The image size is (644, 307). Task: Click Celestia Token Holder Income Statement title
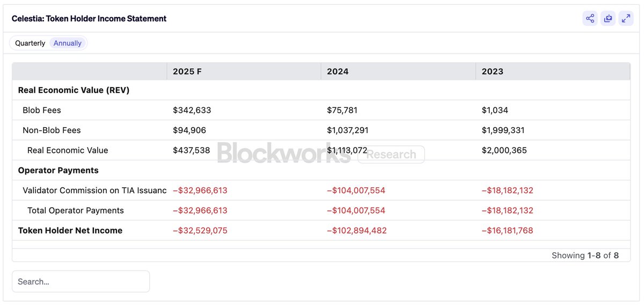[x=89, y=18]
